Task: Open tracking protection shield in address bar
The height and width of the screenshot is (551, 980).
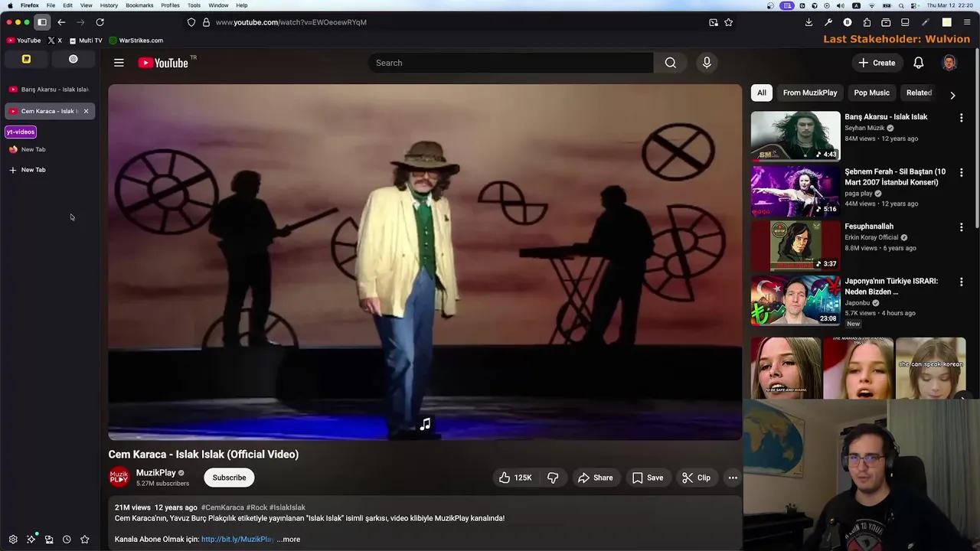Action: tap(191, 22)
